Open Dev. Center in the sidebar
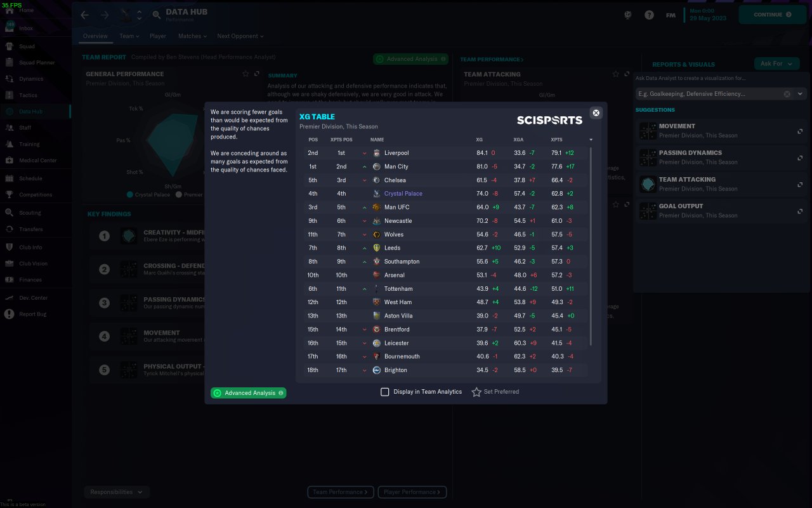This screenshot has height=508, width=812. point(33,298)
